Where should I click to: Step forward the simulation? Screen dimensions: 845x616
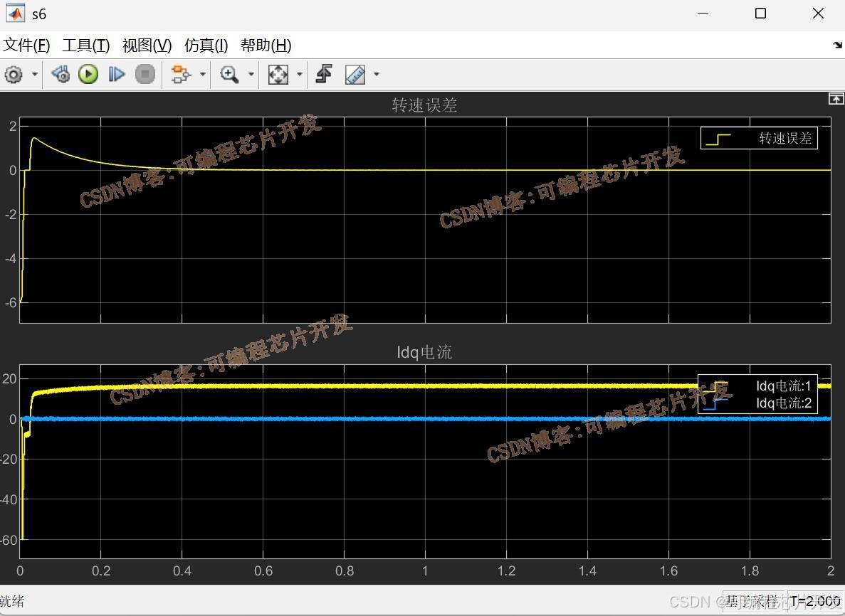click(117, 74)
